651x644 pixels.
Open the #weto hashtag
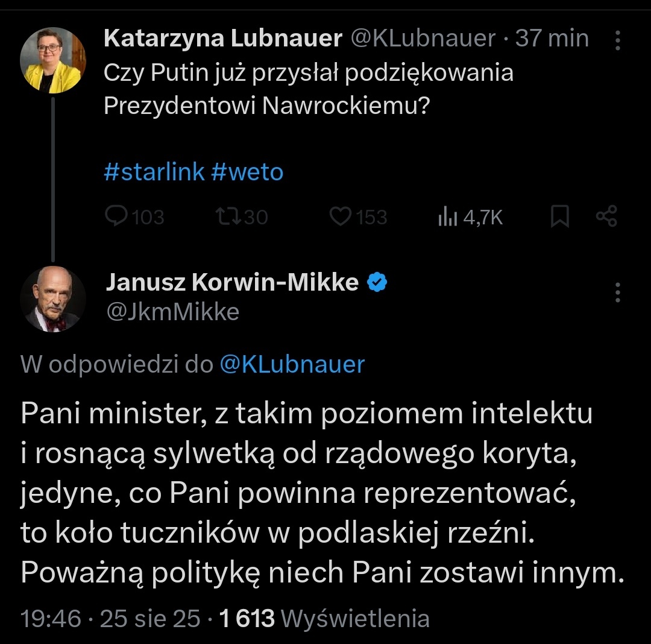coord(248,172)
